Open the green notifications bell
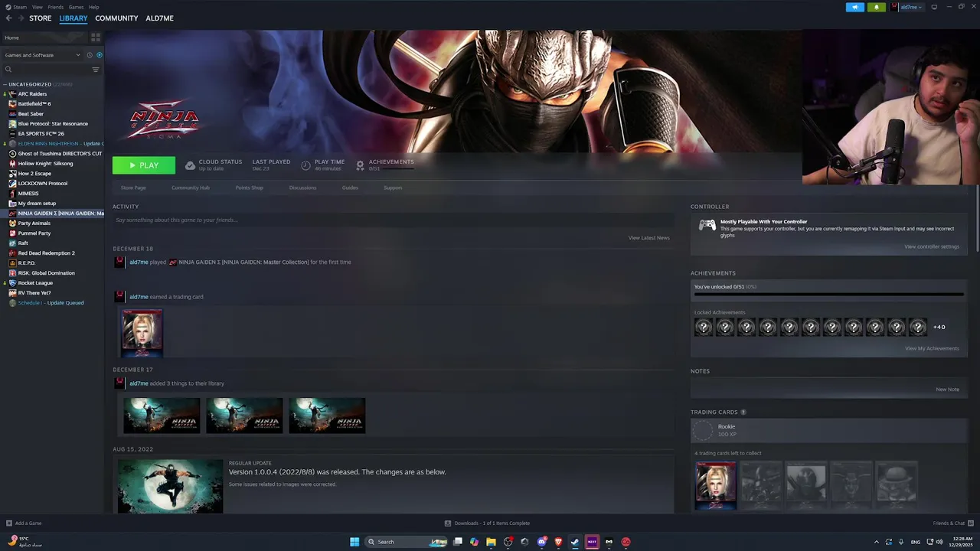 [x=877, y=7]
